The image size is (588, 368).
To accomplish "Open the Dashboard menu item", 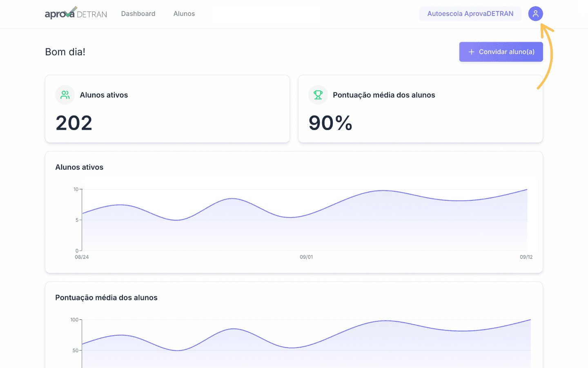I will (138, 13).
